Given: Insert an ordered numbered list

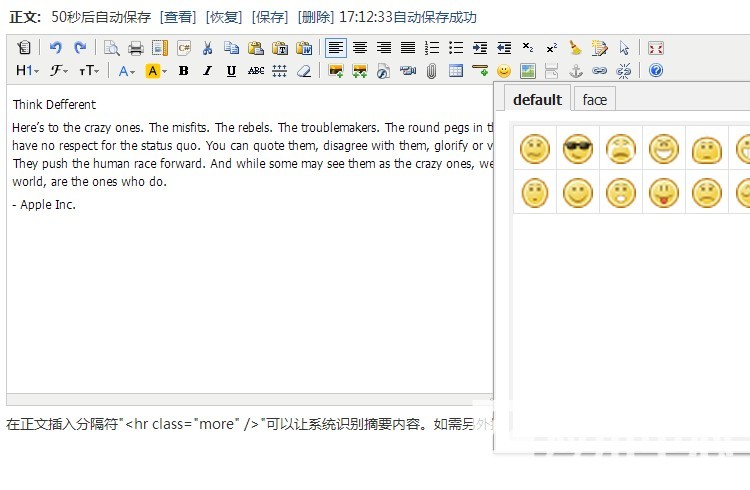Looking at the screenshot, I should click(432, 47).
